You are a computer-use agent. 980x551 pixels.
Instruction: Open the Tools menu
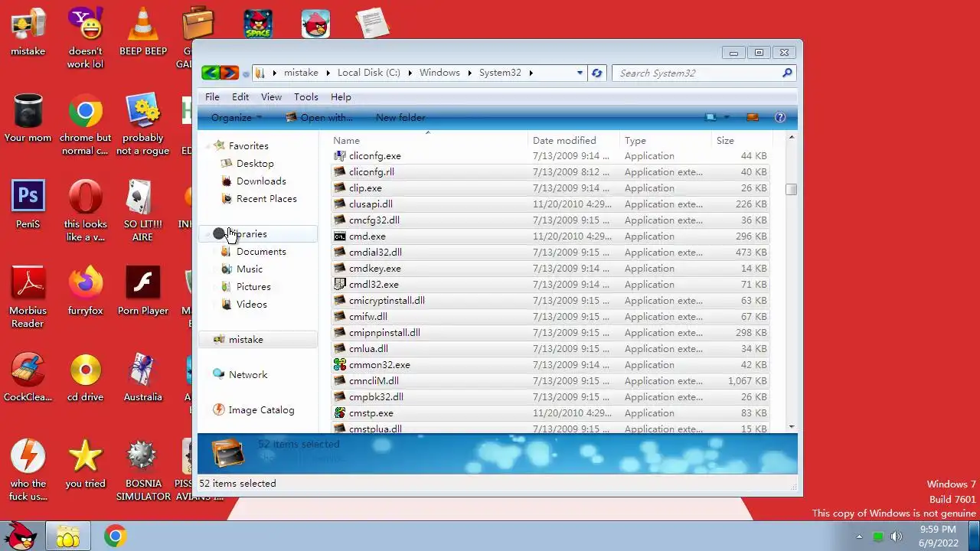click(305, 97)
